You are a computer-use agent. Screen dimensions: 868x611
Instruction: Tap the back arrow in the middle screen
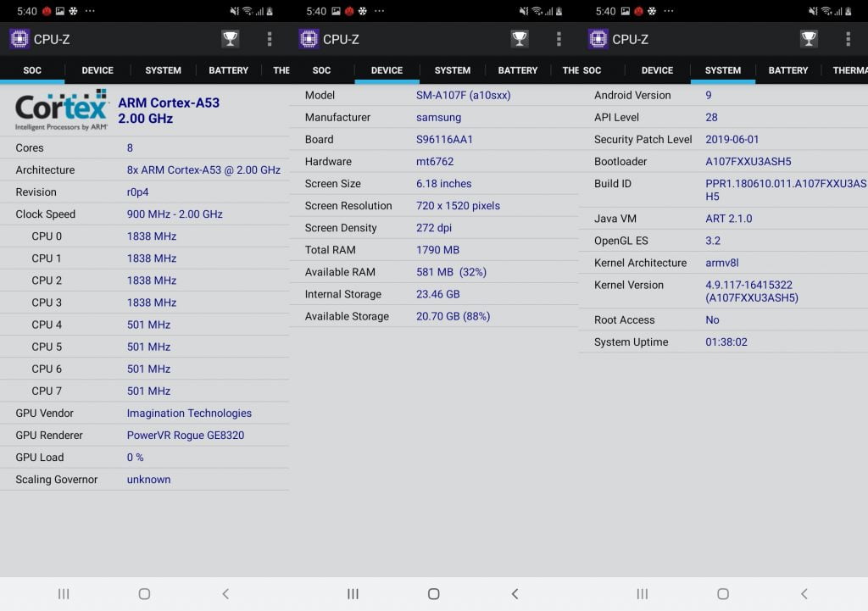point(515,594)
